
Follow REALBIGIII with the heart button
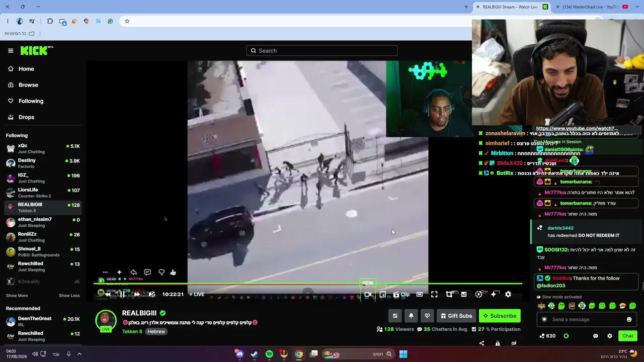coord(427,316)
